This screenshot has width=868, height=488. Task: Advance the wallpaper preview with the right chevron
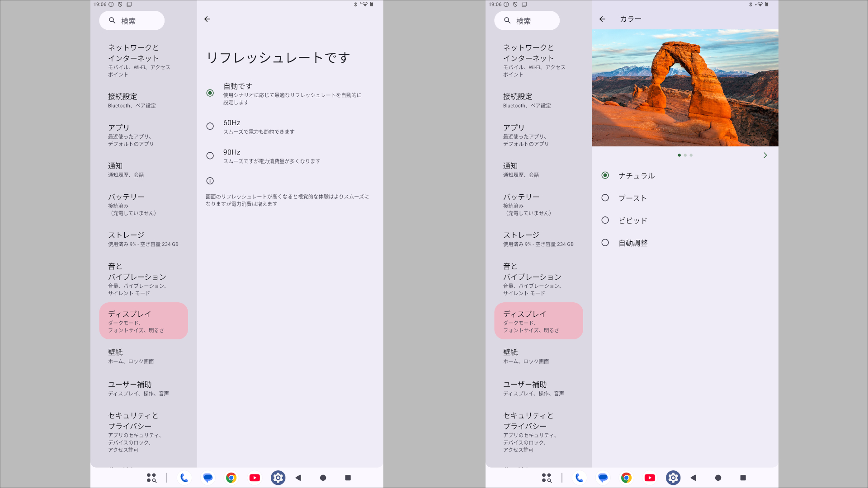tap(765, 155)
